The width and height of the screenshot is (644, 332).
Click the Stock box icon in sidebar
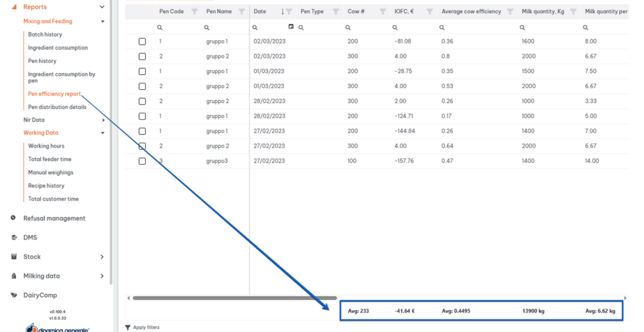[14, 257]
